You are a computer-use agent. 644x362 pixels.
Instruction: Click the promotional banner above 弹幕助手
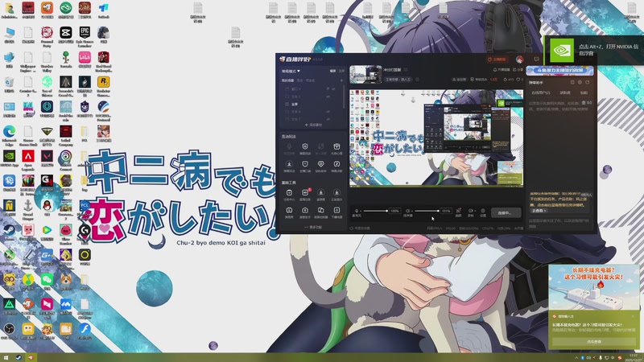(x=559, y=71)
